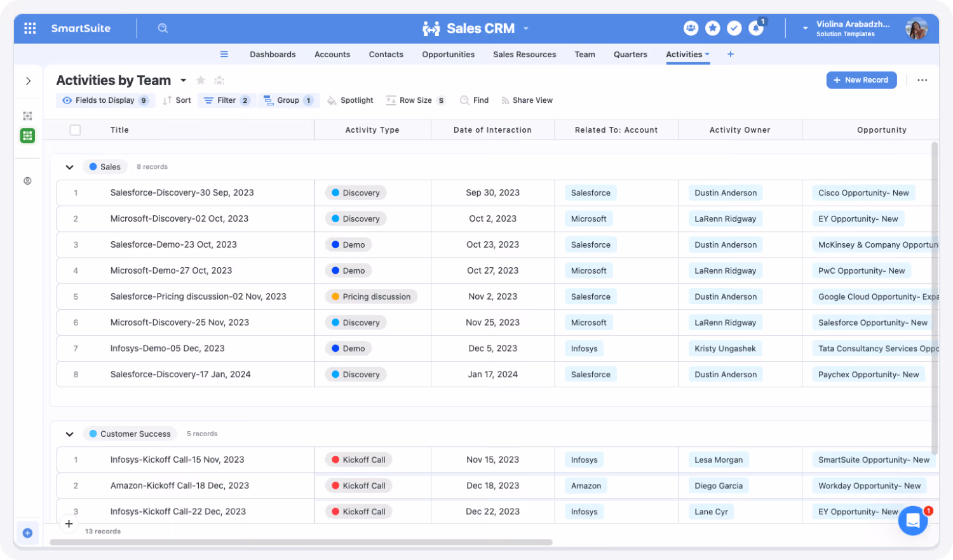Open the Sales CRM solution dropdown arrow
Image resolution: width=953 pixels, height=560 pixels.
tap(526, 29)
